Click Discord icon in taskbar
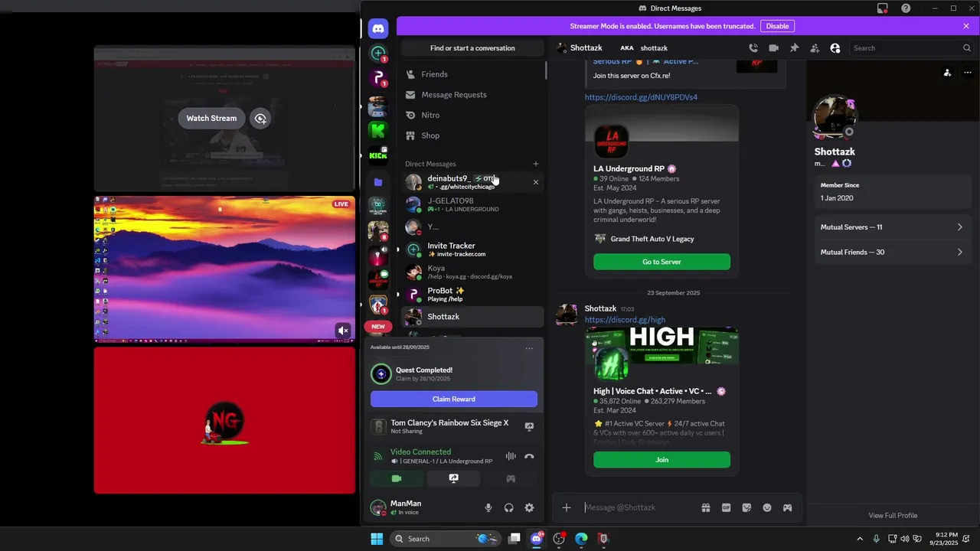Viewport: 980px width, 551px height. [x=537, y=539]
